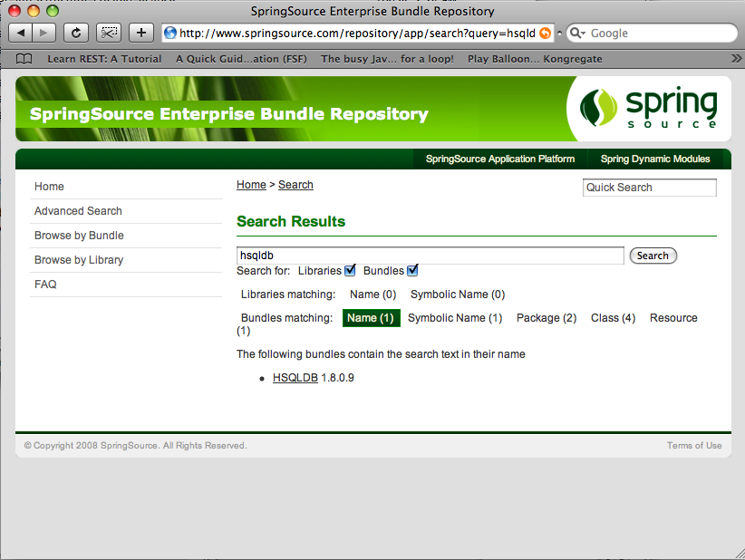The height and width of the screenshot is (560, 745).
Task: Show bundles matching Package (2)
Action: (x=547, y=318)
